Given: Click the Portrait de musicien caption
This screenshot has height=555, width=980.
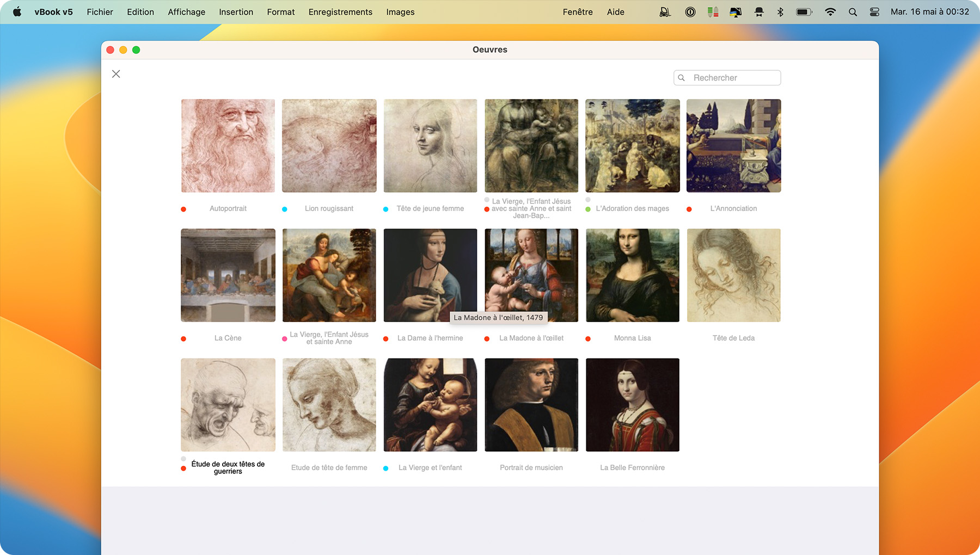Looking at the screenshot, I should (x=531, y=467).
